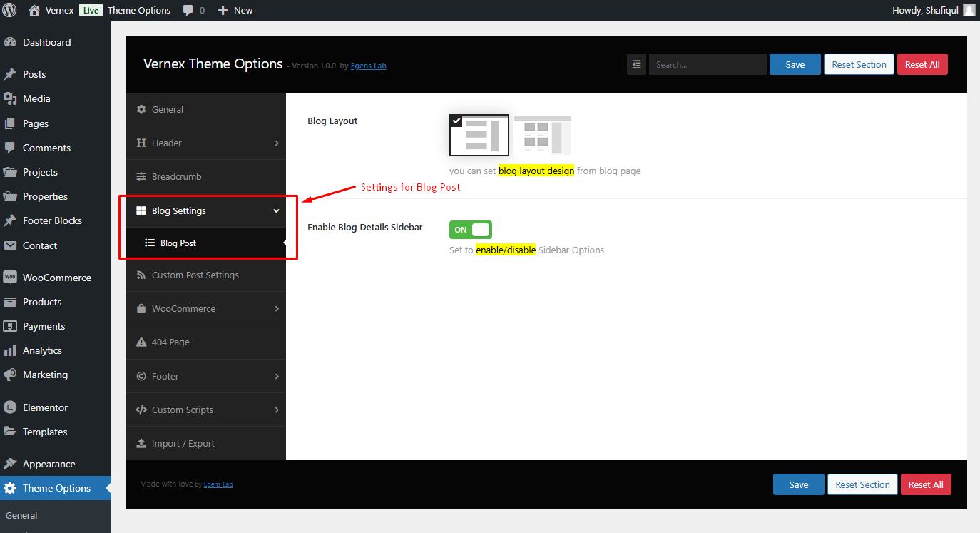Open the Blog Post sub-section
980x533 pixels.
(205, 243)
